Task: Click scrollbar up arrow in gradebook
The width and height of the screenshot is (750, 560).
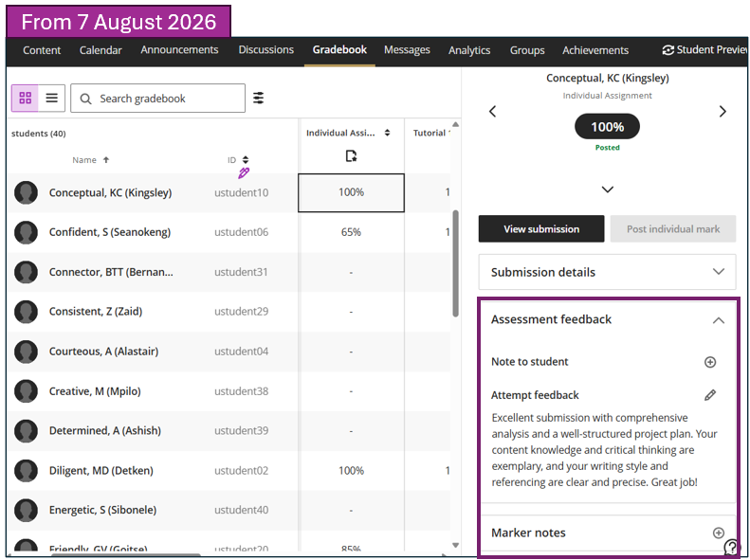Action: pyautogui.click(x=456, y=124)
